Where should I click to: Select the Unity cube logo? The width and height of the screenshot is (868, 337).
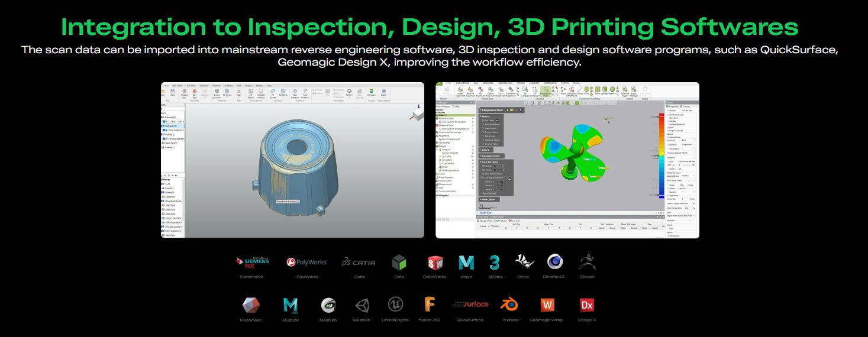(x=362, y=305)
